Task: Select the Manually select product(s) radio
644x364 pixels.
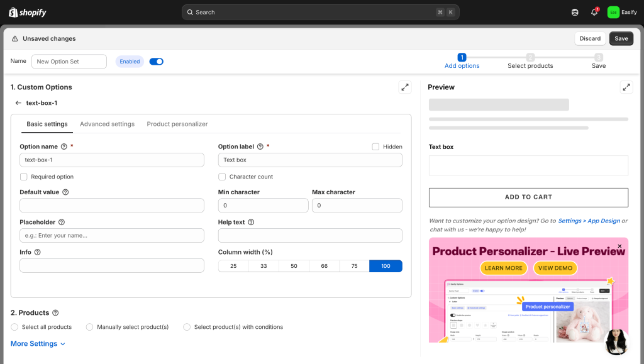Action: (90, 327)
